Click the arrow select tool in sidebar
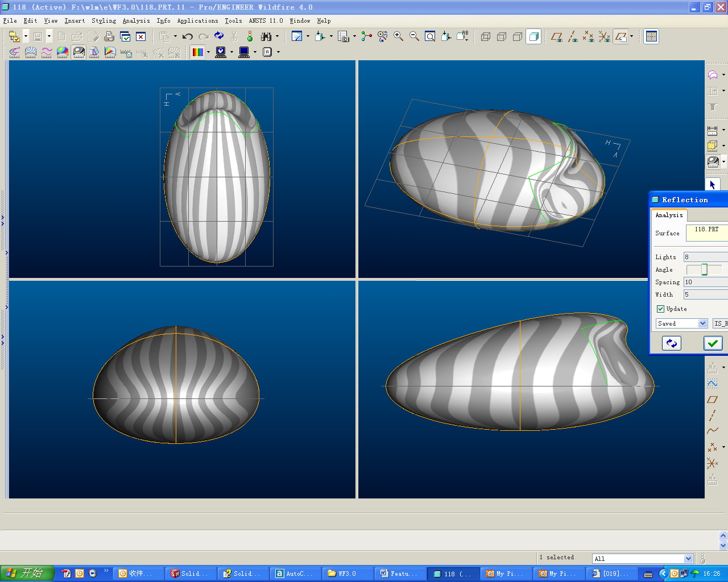728x582 pixels. coord(712,185)
